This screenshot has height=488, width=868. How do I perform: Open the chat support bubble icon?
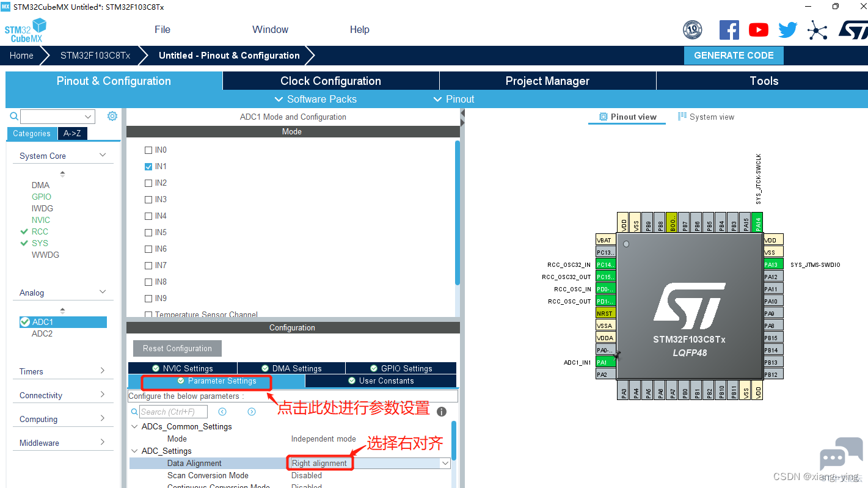click(841, 455)
